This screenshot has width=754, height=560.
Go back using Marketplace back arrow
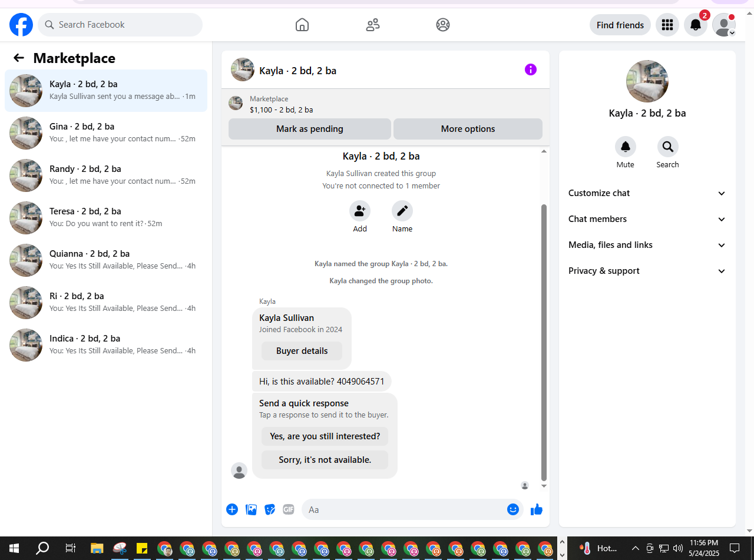point(19,58)
